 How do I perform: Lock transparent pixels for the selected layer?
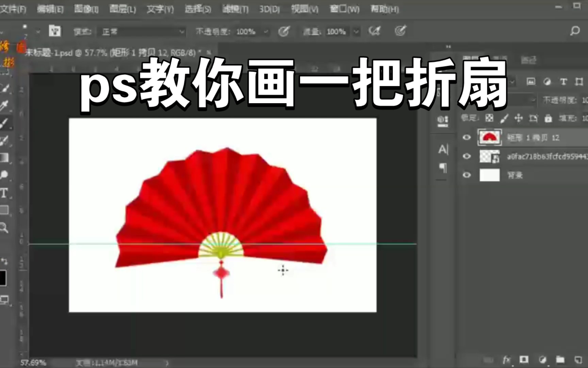pyautogui.click(x=489, y=118)
